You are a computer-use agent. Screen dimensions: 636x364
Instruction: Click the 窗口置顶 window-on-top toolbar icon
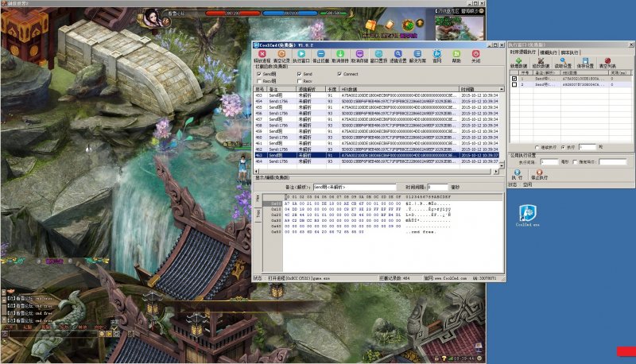[x=378, y=54]
